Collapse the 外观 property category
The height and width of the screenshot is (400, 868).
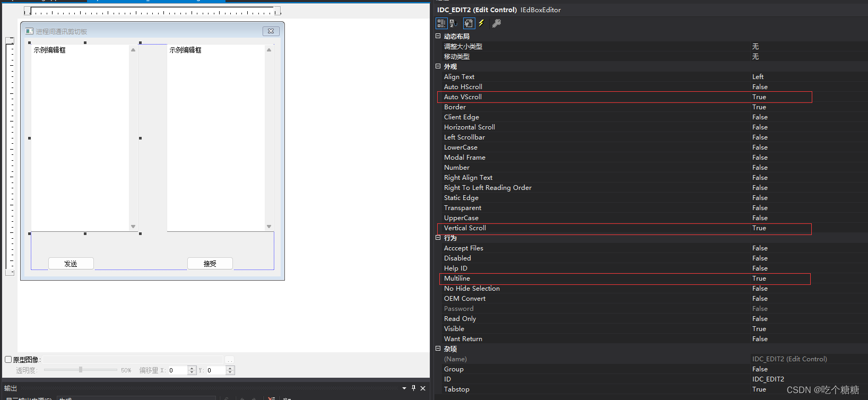(x=438, y=66)
